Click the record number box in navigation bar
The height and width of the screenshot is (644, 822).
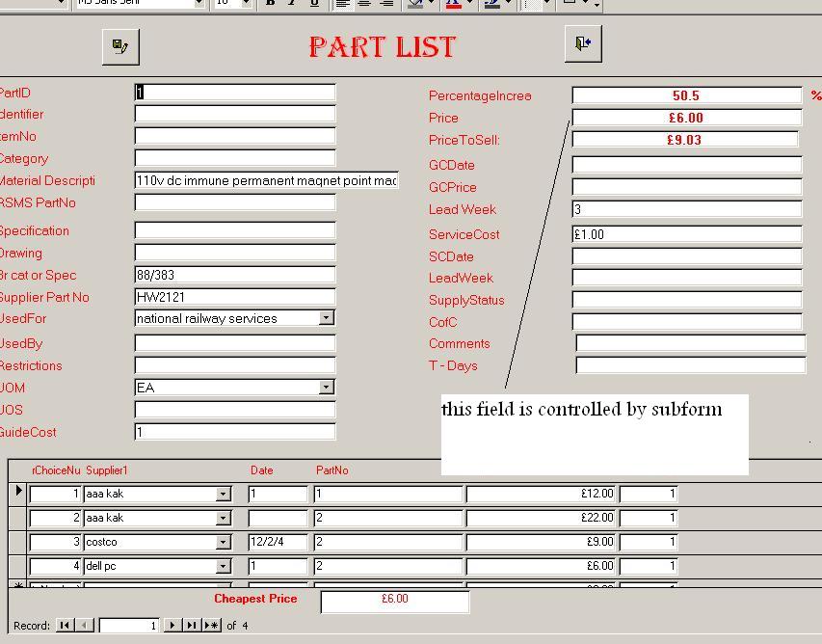tap(129, 625)
